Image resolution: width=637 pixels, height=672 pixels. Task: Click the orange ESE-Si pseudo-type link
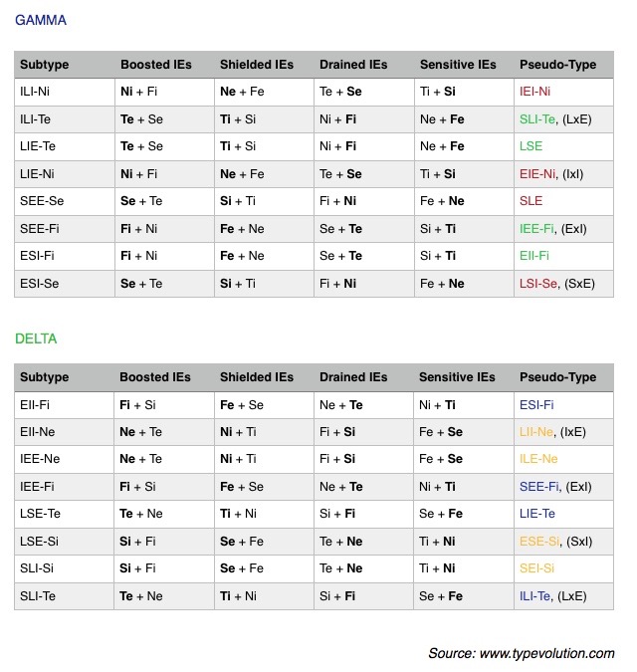click(538, 542)
